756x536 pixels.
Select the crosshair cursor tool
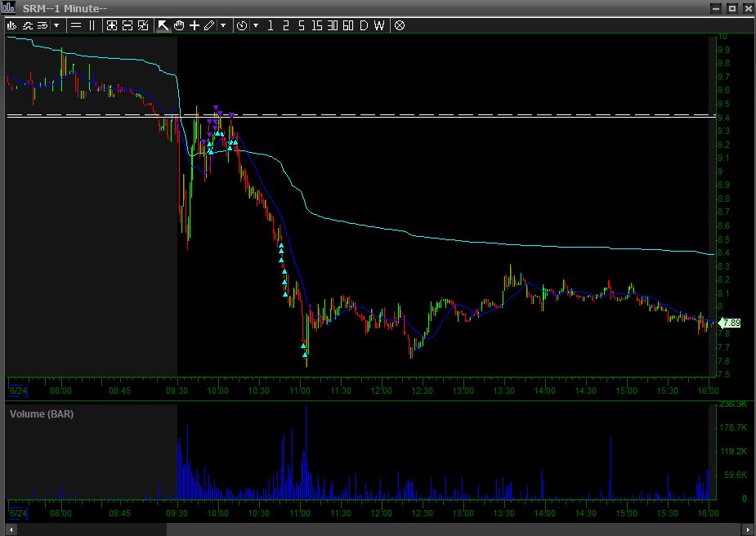pos(195,25)
